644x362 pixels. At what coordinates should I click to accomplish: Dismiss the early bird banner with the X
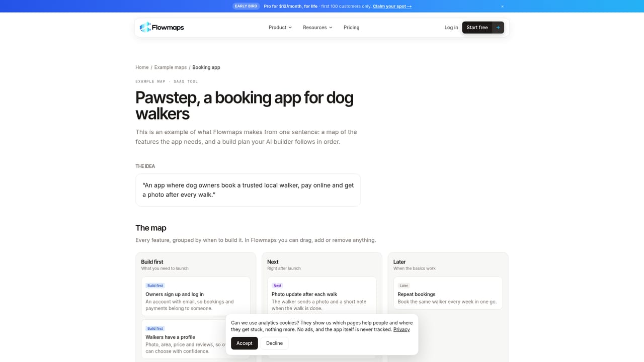(502, 7)
